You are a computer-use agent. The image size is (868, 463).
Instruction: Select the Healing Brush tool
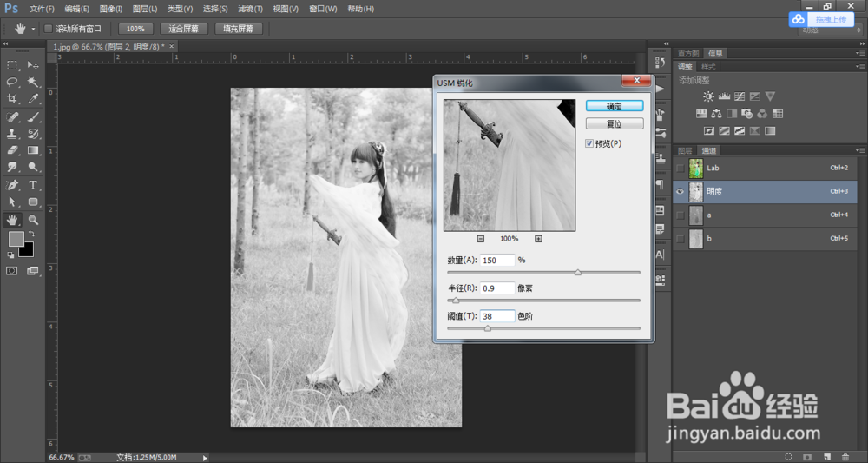[x=12, y=117]
